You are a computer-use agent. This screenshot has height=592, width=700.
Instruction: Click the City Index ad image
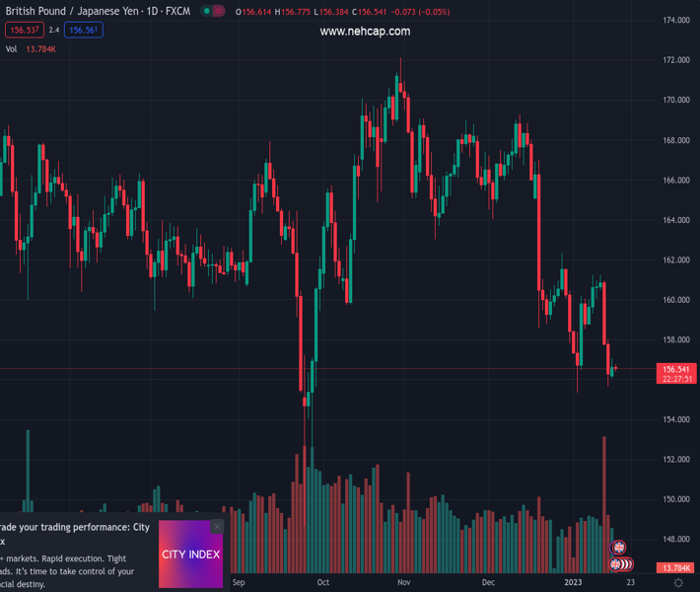190,555
